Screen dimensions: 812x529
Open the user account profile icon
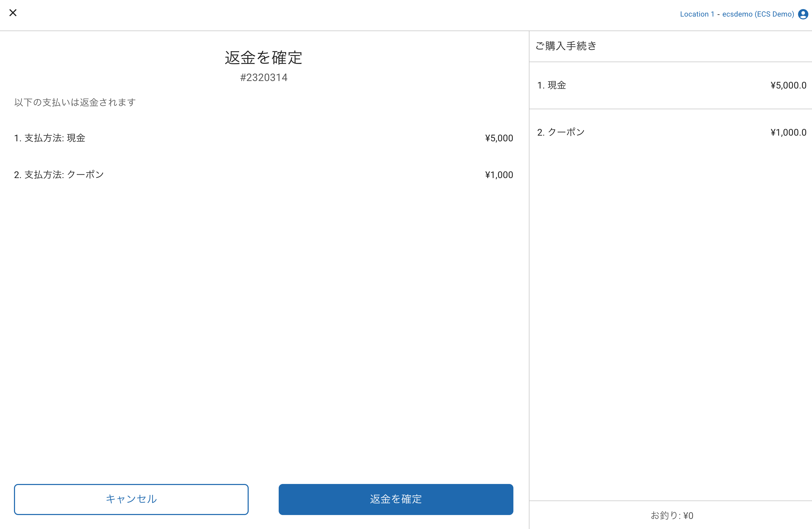point(803,14)
